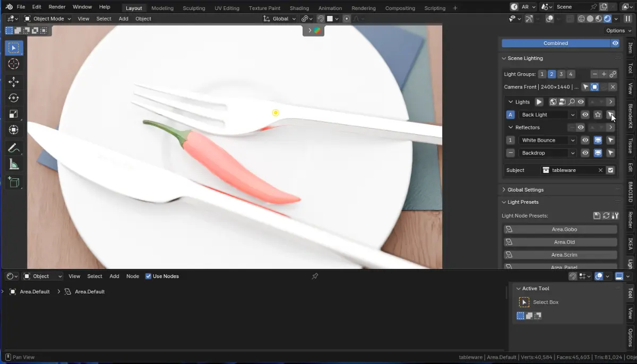Apply the Area.Scrim light preset

pos(561,255)
